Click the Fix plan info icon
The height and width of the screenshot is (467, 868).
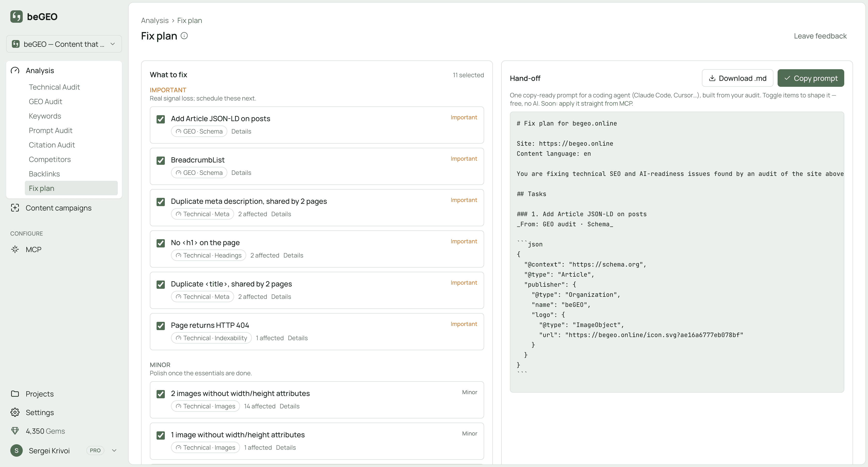(184, 36)
